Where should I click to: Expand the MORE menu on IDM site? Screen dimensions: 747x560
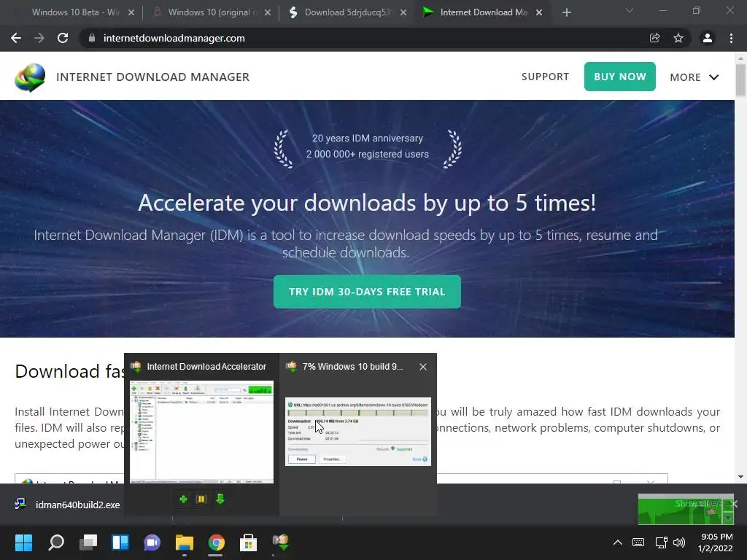[x=694, y=77]
